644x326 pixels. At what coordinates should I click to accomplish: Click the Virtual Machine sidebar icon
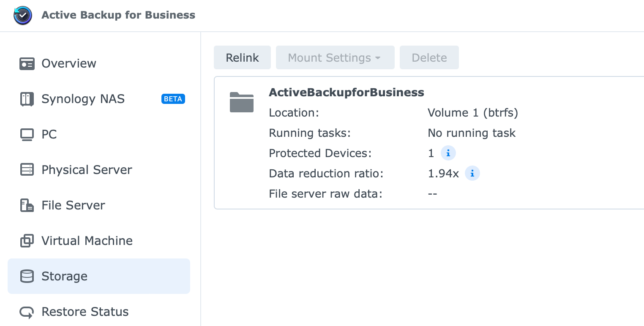pos(27,241)
